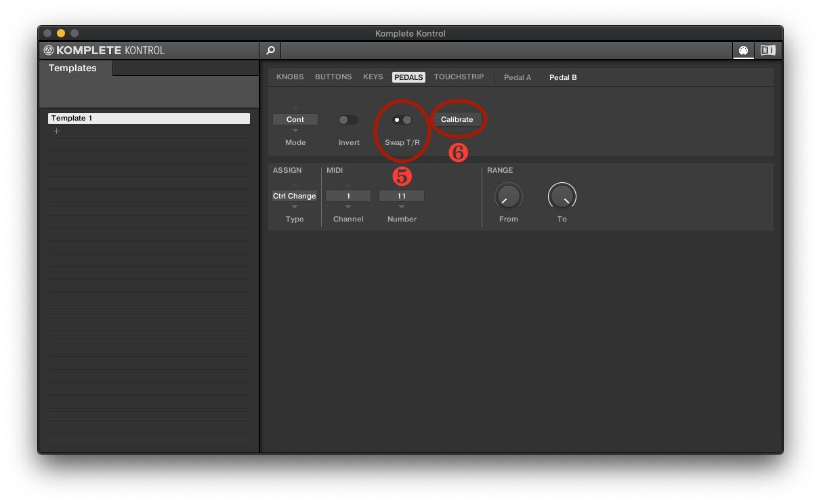Viewport: 821px width, 504px height.
Task: Click the MIDI section heading
Action: point(335,170)
